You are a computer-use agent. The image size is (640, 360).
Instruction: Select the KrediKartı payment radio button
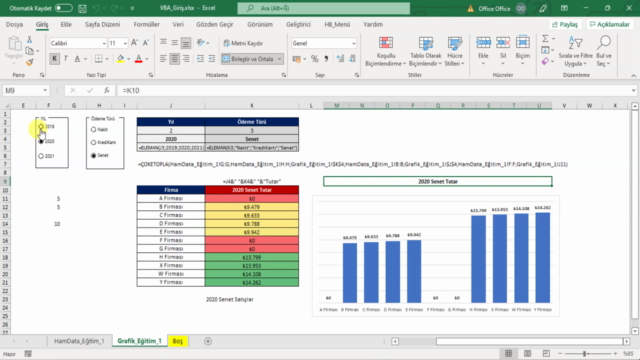pos(93,142)
